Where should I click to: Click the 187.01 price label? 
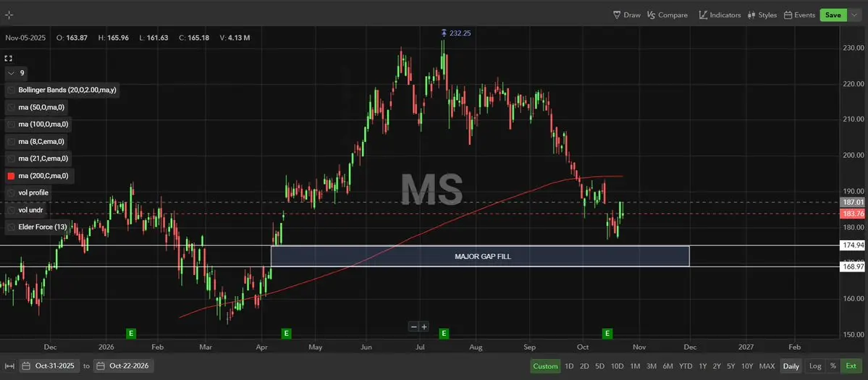coord(853,203)
